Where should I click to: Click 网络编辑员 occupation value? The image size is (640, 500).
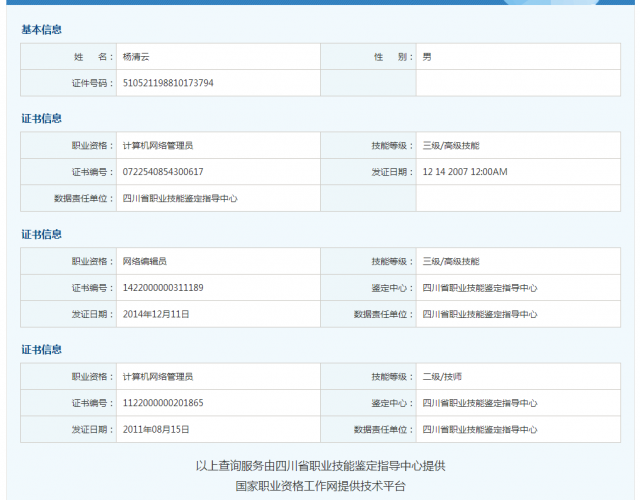coord(147,261)
